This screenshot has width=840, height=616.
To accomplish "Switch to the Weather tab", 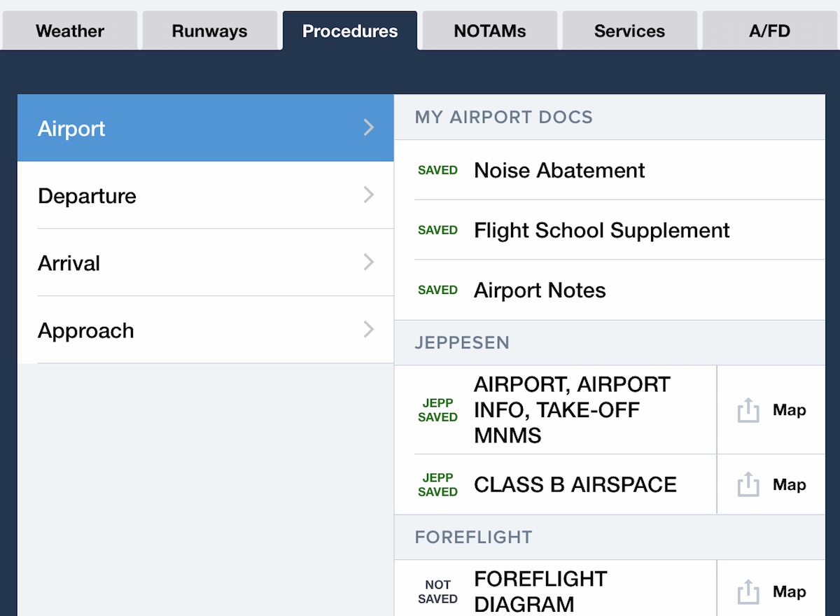I will tap(70, 31).
